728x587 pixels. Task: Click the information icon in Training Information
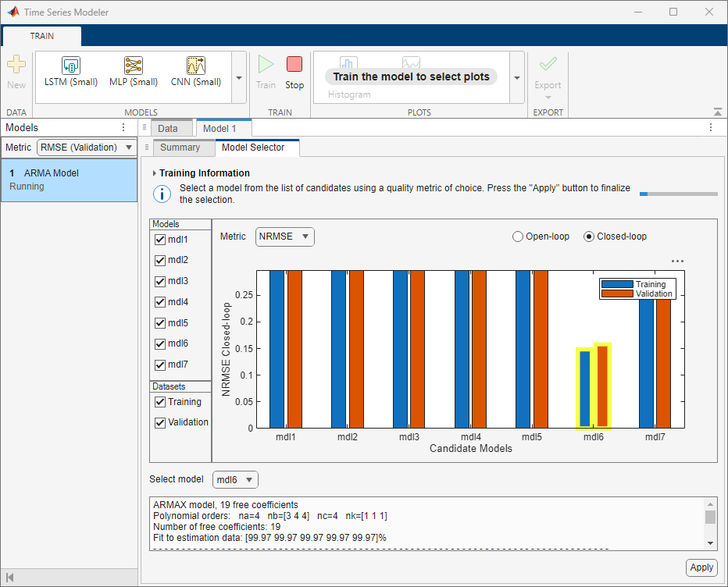[161, 194]
